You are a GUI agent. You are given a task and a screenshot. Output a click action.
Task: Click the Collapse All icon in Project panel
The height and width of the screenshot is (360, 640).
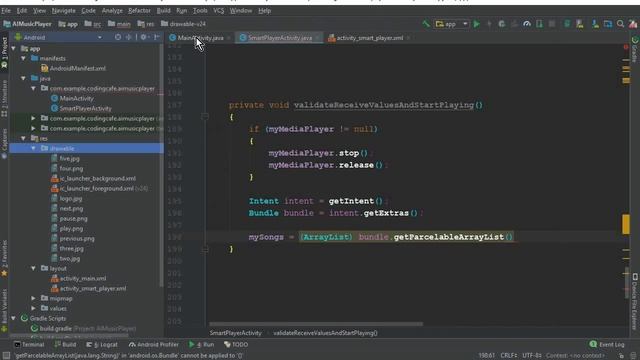click(x=129, y=37)
